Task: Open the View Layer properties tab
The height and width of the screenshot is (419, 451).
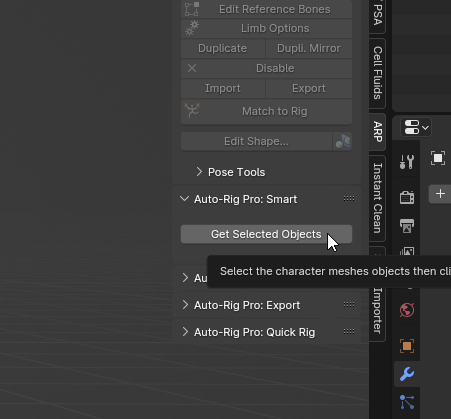Action: click(x=407, y=251)
